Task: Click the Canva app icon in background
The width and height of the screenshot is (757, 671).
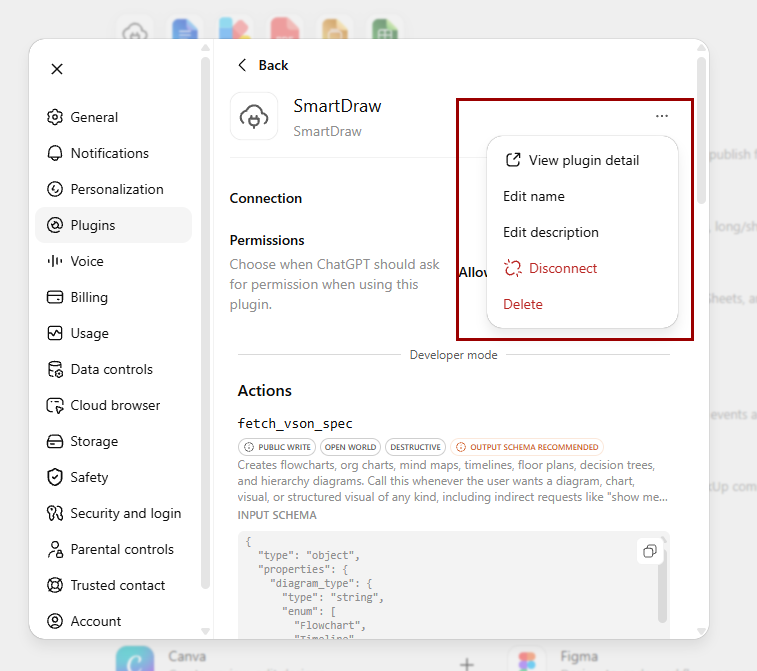Action: pyautogui.click(x=135, y=659)
